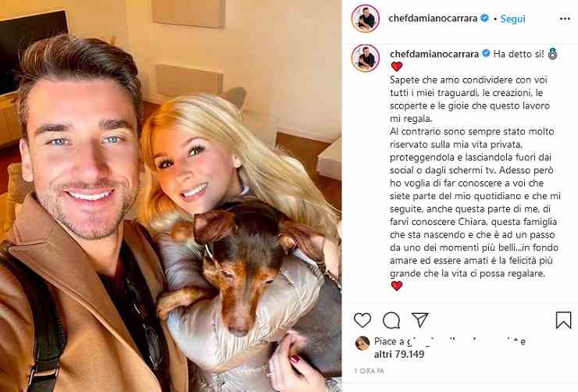Image resolution: width=578 pixels, height=392 pixels.
Task: Click the header profile avatar
Action: (x=366, y=19)
